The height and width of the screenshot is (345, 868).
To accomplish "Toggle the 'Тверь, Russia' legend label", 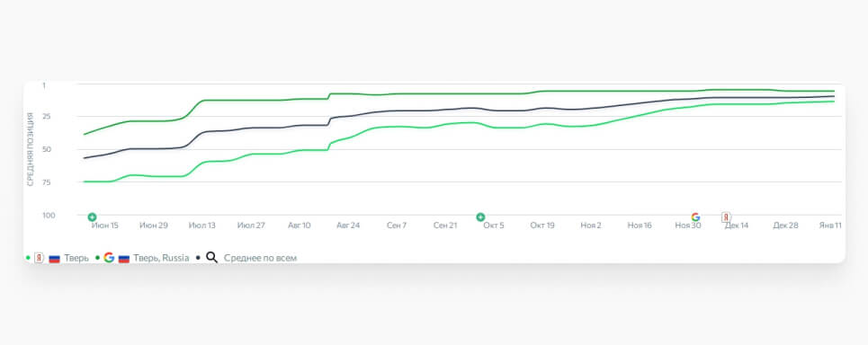I will [161, 258].
